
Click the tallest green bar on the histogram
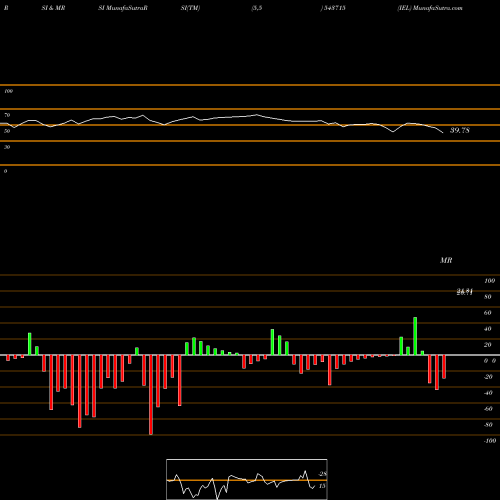coord(415,336)
